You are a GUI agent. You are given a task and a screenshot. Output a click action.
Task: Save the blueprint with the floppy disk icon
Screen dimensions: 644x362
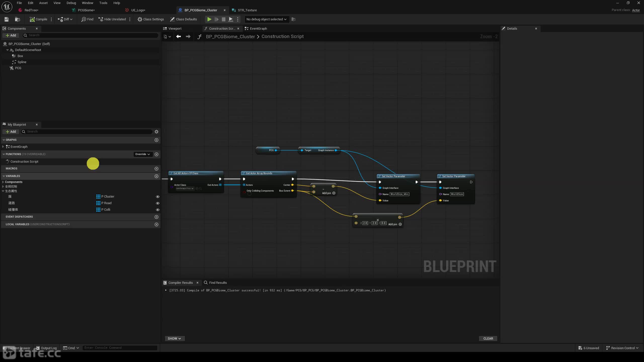click(x=7, y=19)
